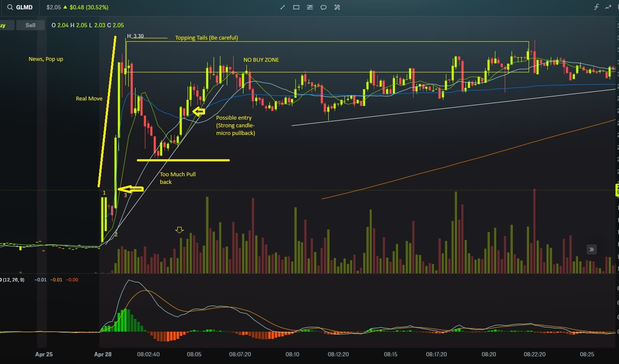
Task: Jump to latest bars with double-arrow button
Action: pos(591,249)
